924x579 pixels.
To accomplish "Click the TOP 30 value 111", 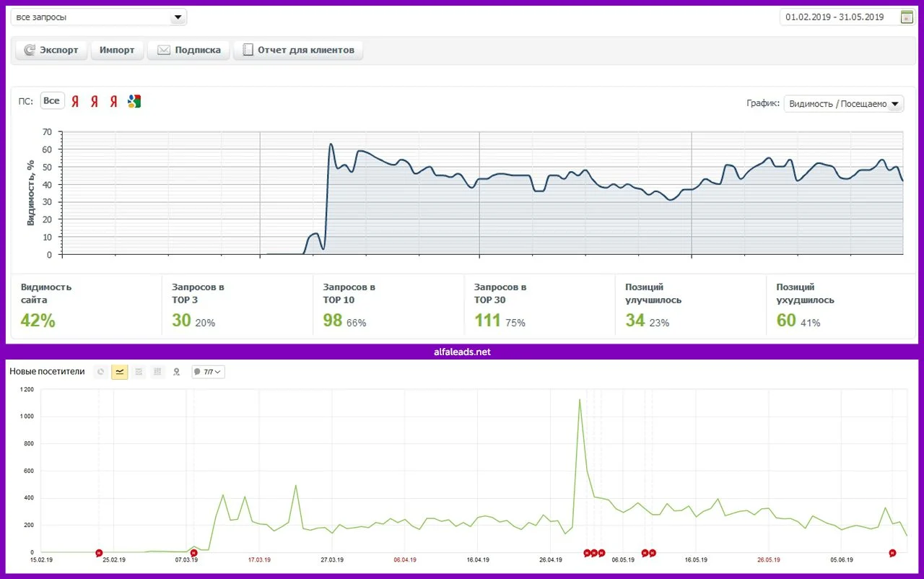I will click(487, 321).
